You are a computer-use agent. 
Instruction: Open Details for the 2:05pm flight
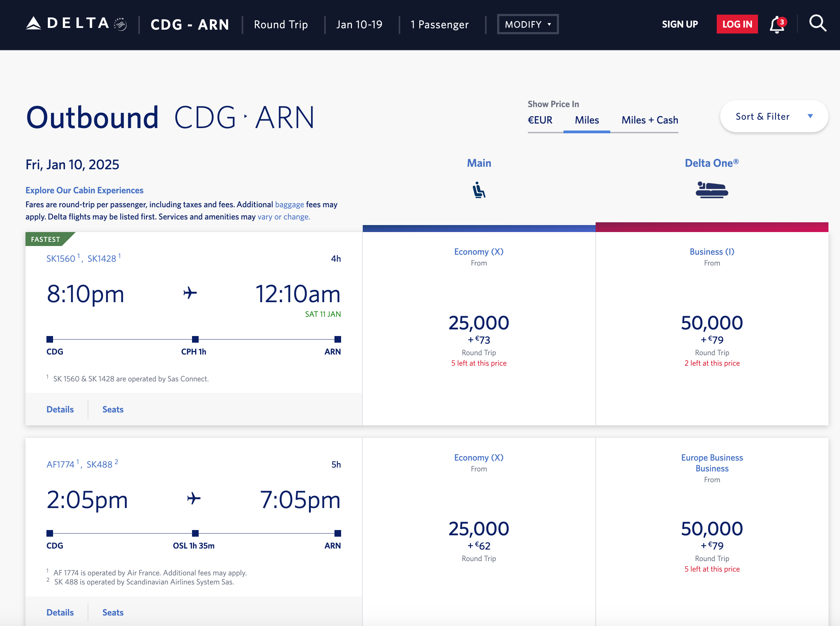click(x=60, y=612)
